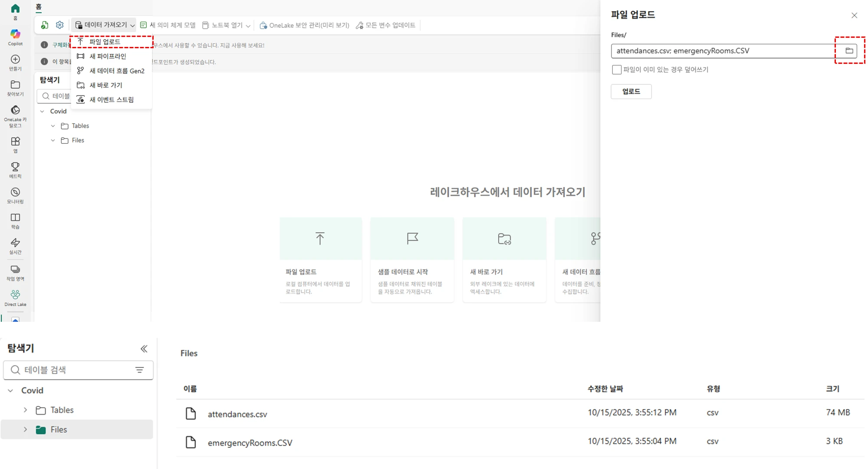Check the overwrite if file exists box

coord(616,69)
